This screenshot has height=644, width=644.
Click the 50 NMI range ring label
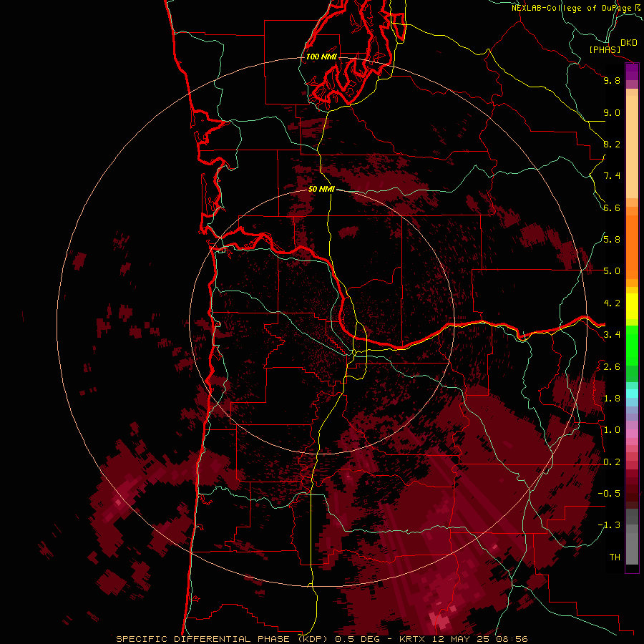[x=321, y=189]
